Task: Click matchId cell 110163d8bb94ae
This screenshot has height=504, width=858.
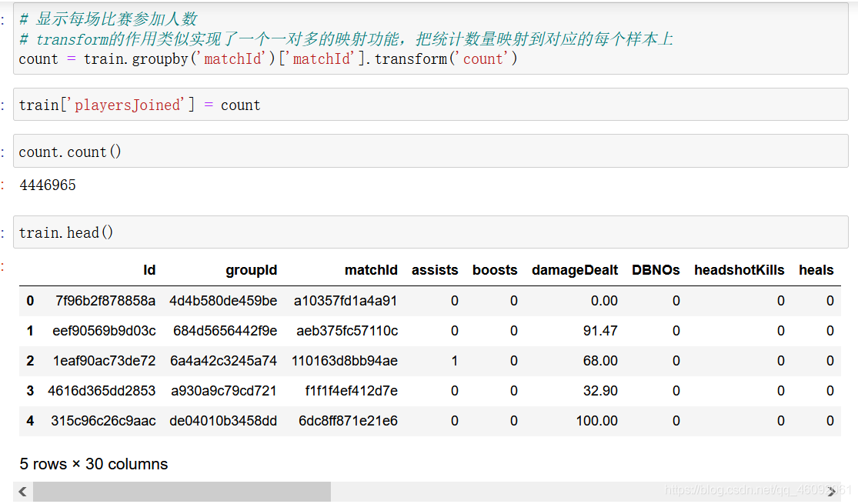Action: [345, 361]
